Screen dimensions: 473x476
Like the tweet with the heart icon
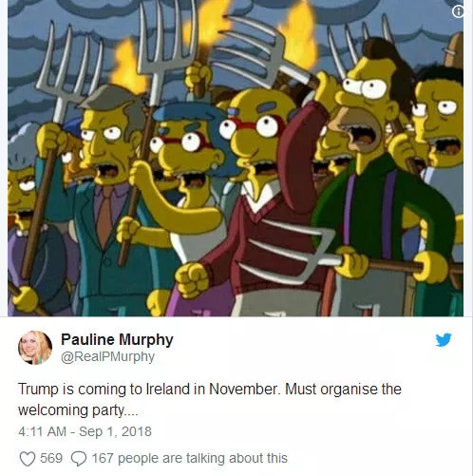point(28,459)
